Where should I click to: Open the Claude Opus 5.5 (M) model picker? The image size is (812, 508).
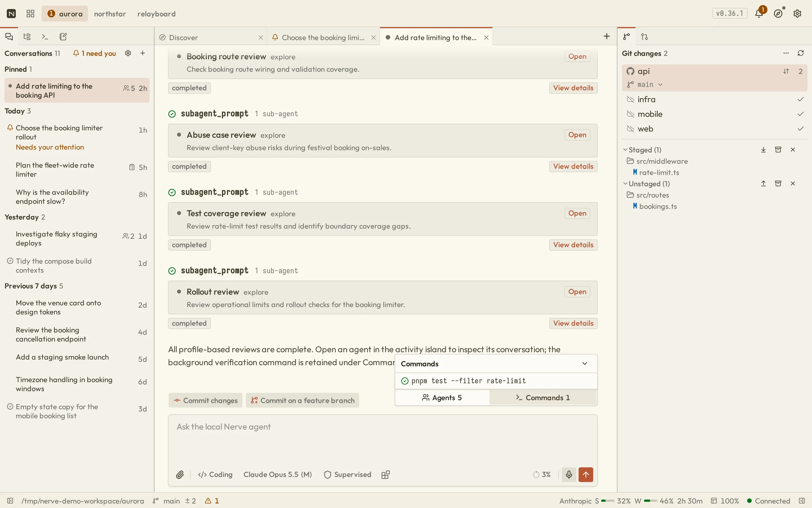pos(277,474)
